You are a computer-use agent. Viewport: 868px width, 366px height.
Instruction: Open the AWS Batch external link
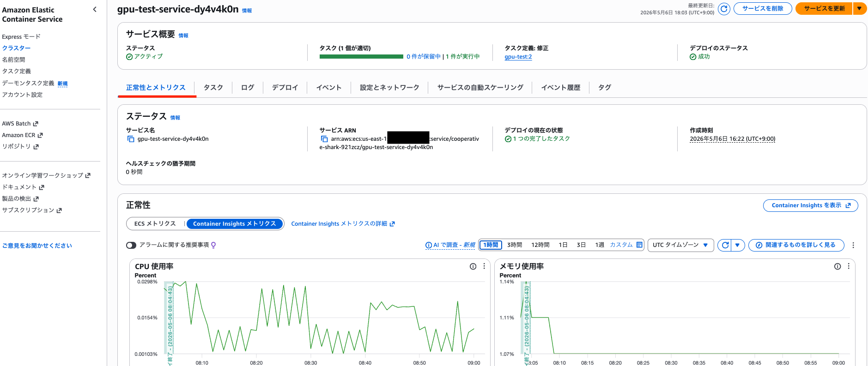20,124
